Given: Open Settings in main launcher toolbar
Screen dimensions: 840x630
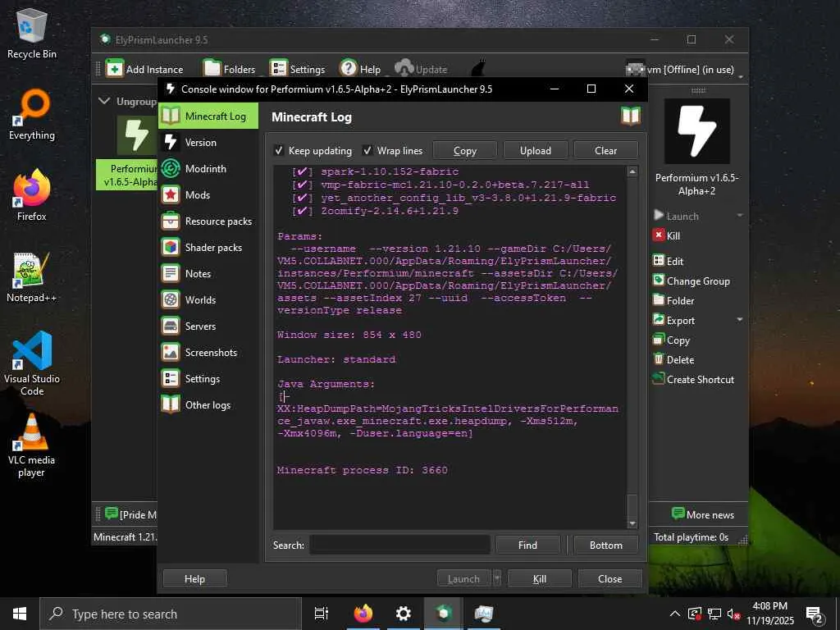Looking at the screenshot, I should point(297,69).
